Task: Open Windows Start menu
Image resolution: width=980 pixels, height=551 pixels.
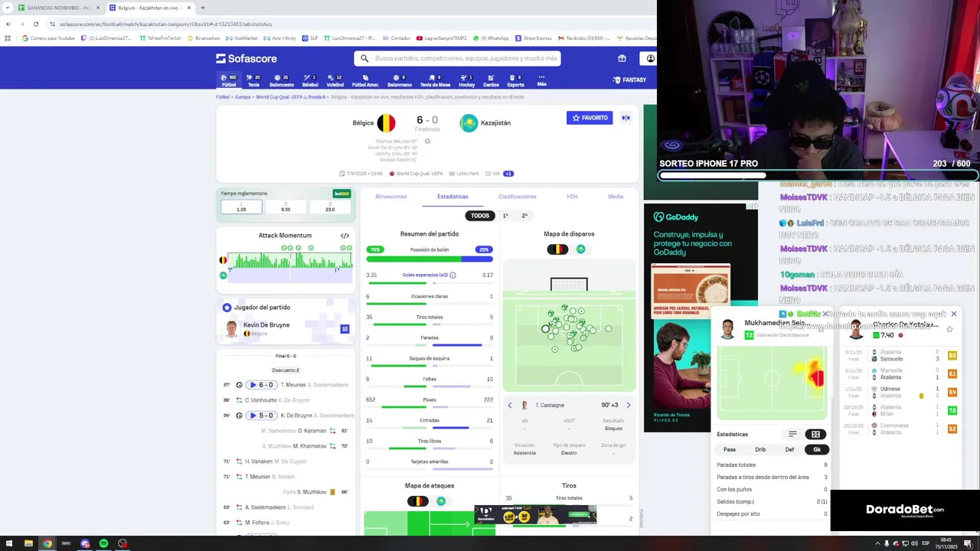Action: (9, 543)
